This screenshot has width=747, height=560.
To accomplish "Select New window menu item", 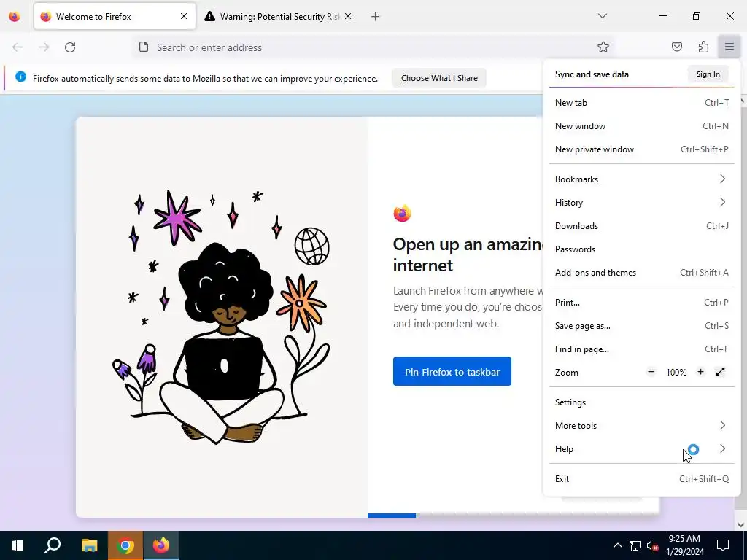I will (642, 125).
